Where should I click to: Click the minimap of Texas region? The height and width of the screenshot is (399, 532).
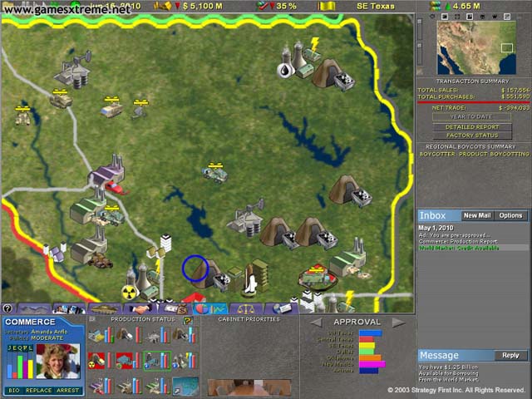[x=473, y=47]
